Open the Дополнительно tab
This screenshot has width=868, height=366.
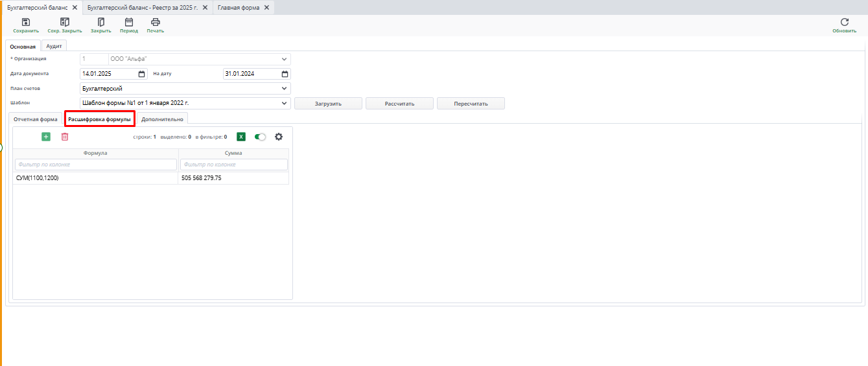(x=163, y=119)
